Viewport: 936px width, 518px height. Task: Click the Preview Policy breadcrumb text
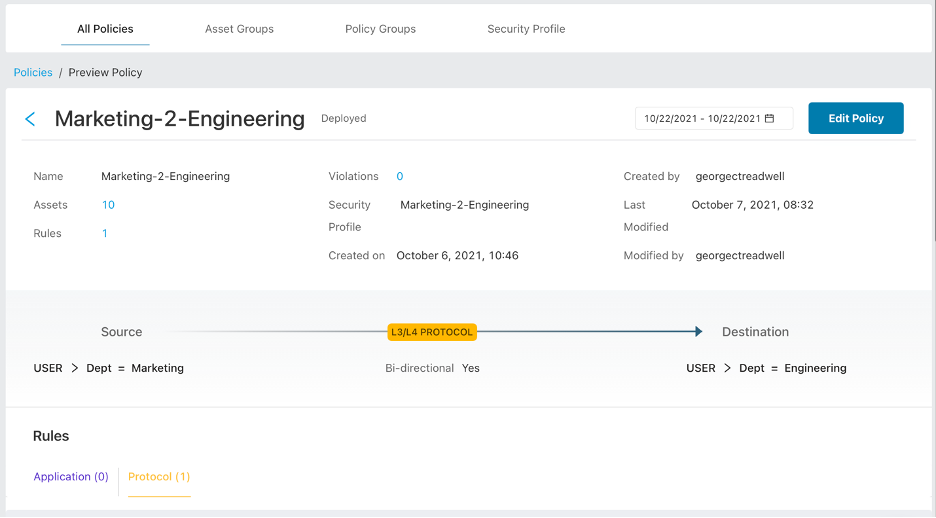(x=105, y=72)
